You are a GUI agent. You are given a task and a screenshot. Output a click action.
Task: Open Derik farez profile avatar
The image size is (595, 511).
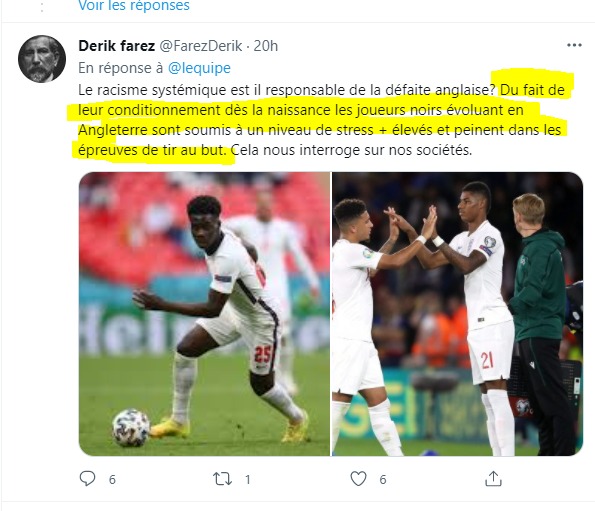pyautogui.click(x=42, y=59)
